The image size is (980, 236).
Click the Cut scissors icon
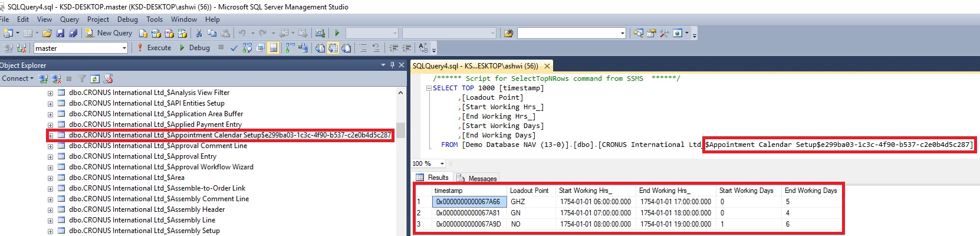[199, 33]
